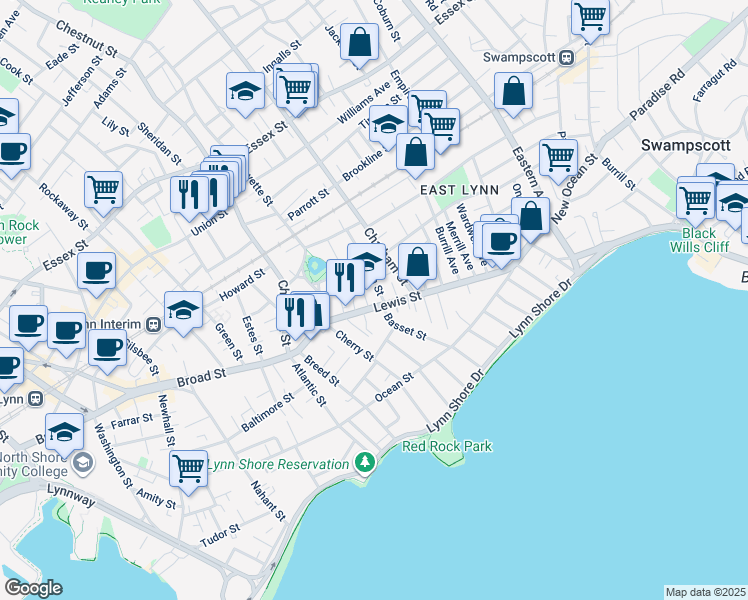Click the shopping bag marker below Swampscott station

click(x=514, y=90)
